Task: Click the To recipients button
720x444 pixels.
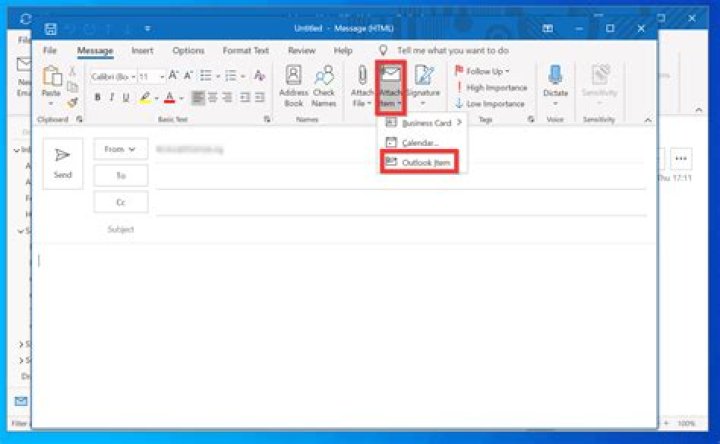Action: click(x=120, y=176)
